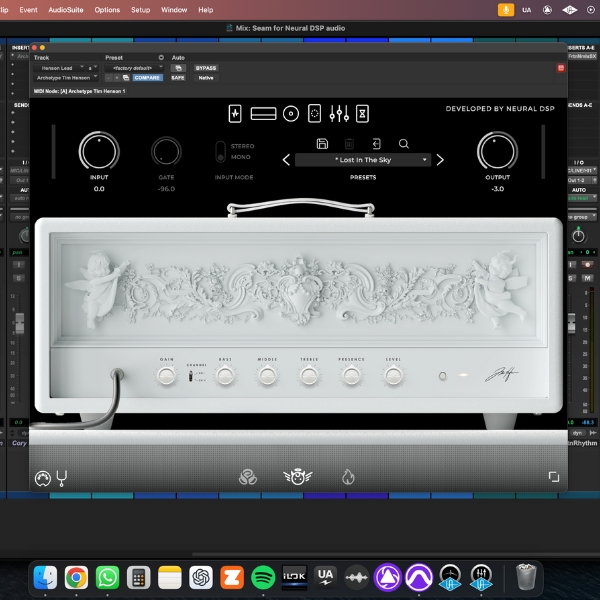The width and height of the screenshot is (600, 600).
Task: Click the UA diamond logo in menu bar
Action: [x=569, y=10]
